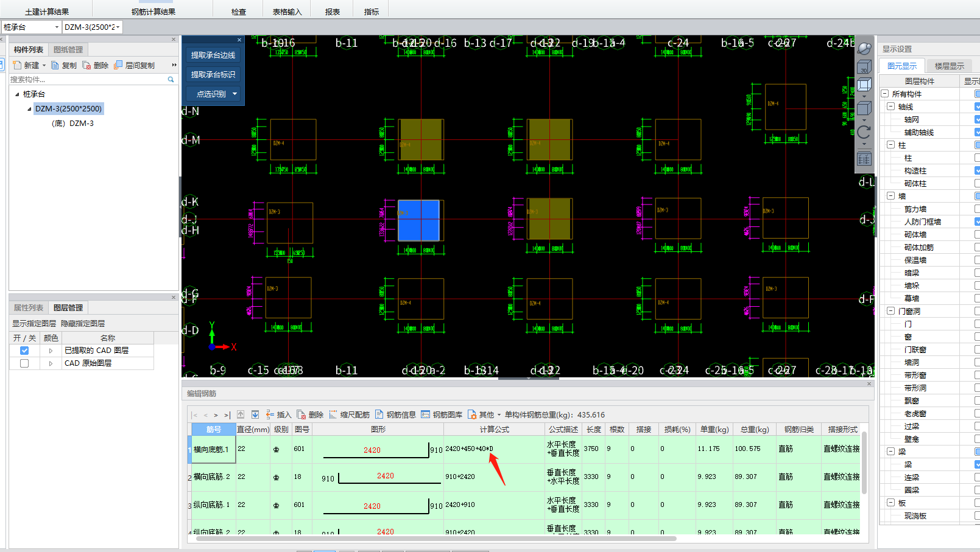Switch to the 楼层显示 tab
Viewport: 980px width, 552px height.
950,66
